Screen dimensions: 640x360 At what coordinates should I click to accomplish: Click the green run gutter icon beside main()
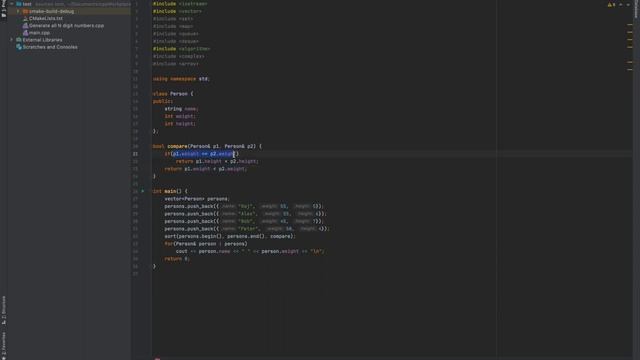pyautogui.click(x=142, y=191)
